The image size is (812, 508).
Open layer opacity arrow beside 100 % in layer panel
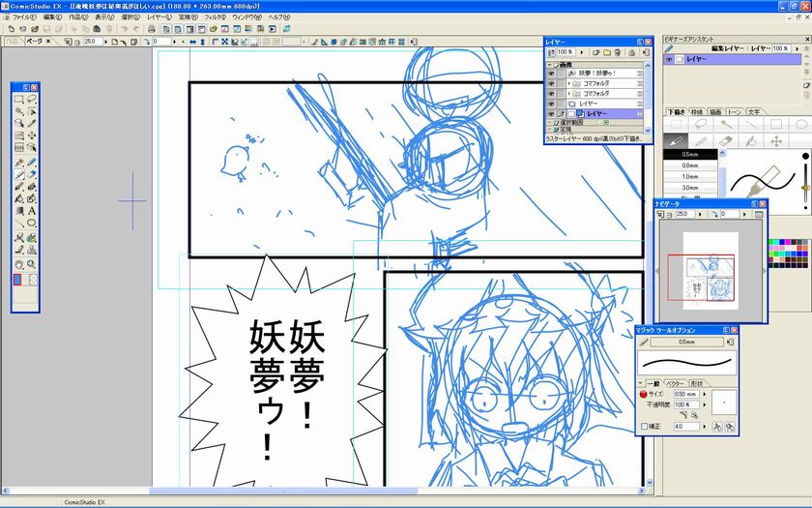coord(581,52)
